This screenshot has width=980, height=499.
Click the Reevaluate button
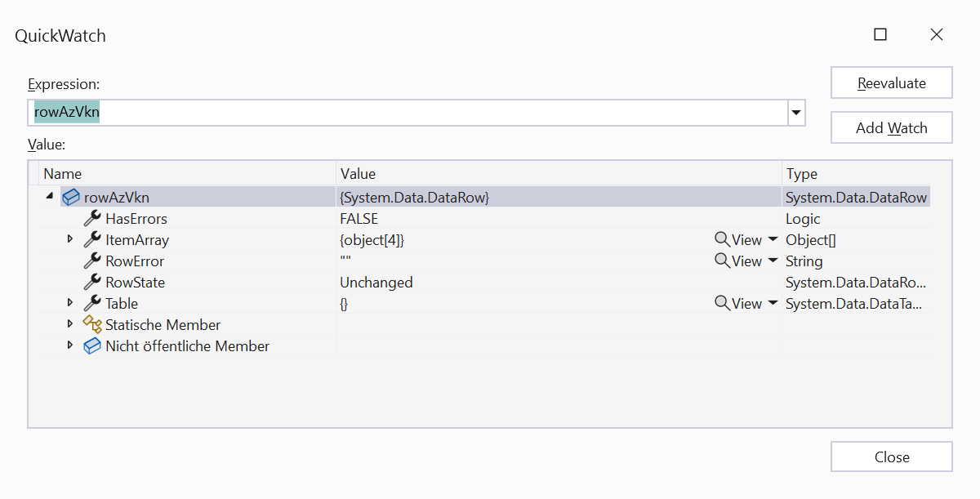tap(892, 82)
